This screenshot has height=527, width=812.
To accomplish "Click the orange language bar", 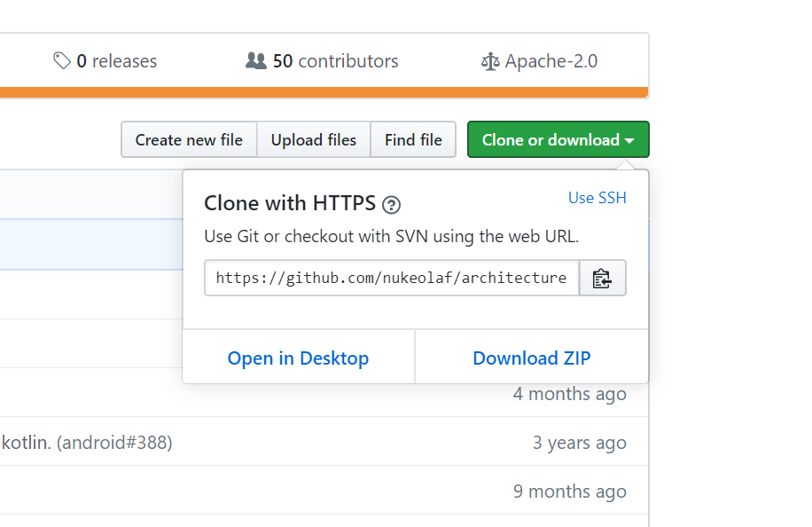I will pos(324,93).
